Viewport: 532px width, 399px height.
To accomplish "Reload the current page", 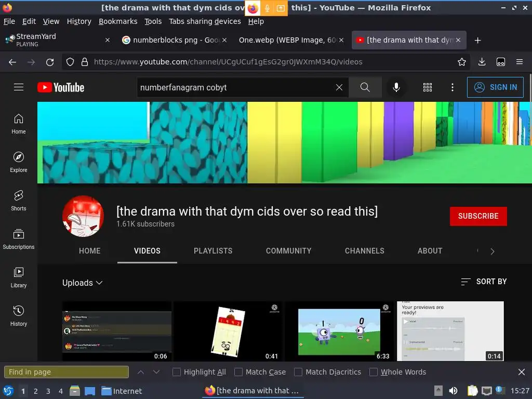I will click(x=50, y=62).
